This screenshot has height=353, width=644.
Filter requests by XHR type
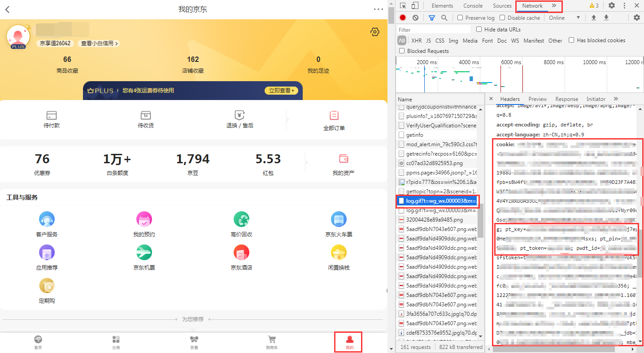(417, 41)
